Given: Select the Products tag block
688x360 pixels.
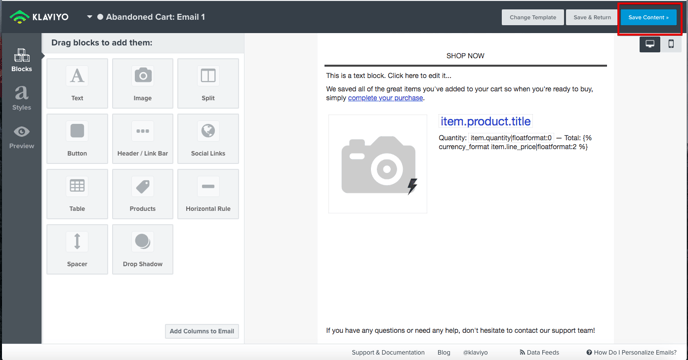Looking at the screenshot, I should coord(143,194).
